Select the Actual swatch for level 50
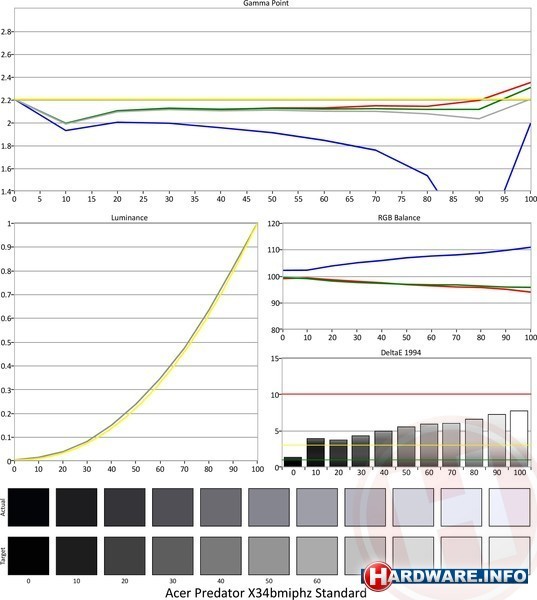Screen dimensions: 537x600 coord(269,507)
